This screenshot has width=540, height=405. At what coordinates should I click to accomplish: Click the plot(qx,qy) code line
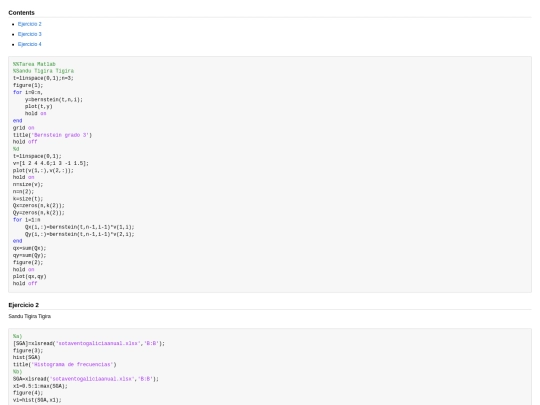pos(30,277)
